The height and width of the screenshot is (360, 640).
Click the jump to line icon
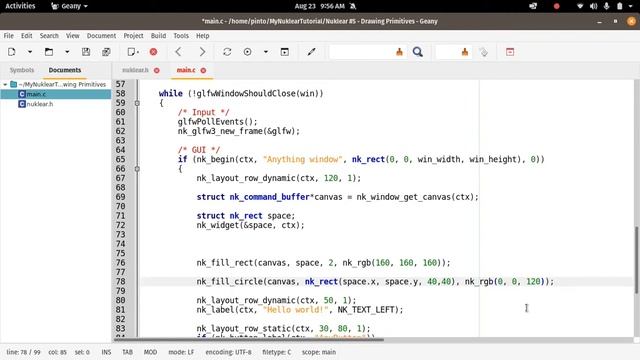coord(484,52)
